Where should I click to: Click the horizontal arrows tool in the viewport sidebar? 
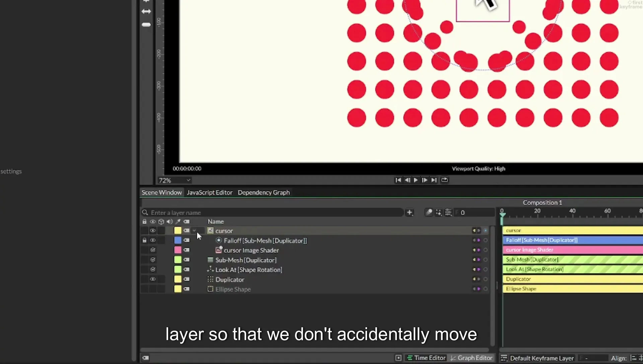[146, 11]
